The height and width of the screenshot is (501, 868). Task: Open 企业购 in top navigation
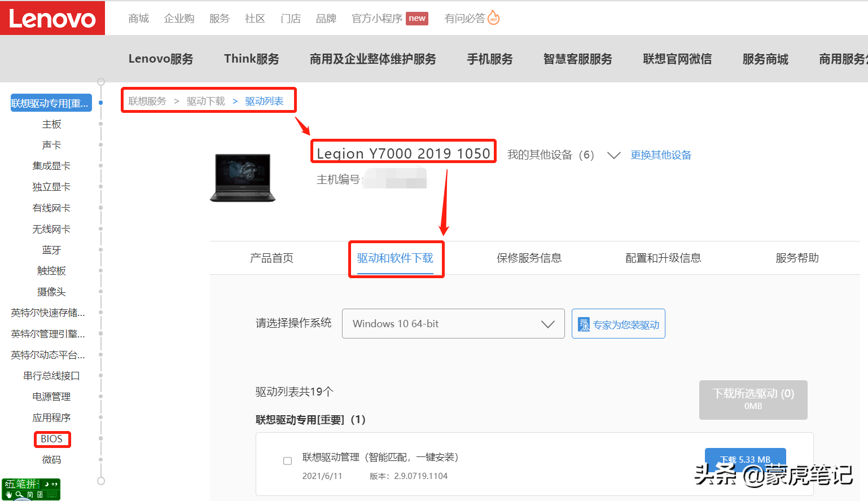pos(179,19)
